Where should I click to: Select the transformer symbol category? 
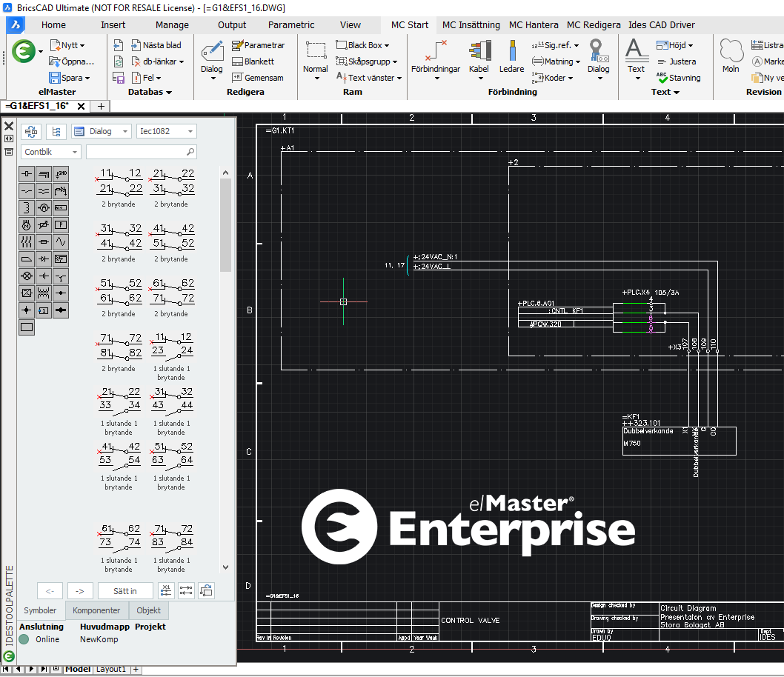tap(44, 293)
